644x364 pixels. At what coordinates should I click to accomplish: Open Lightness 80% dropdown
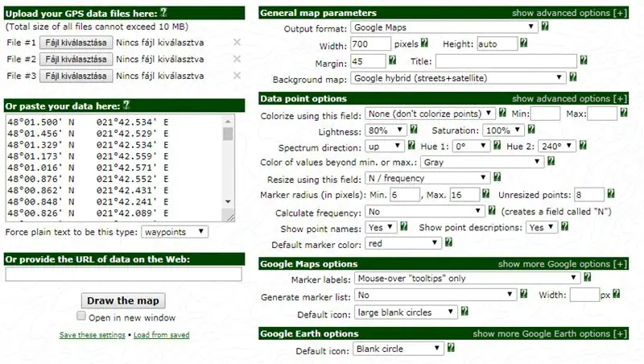pos(386,130)
